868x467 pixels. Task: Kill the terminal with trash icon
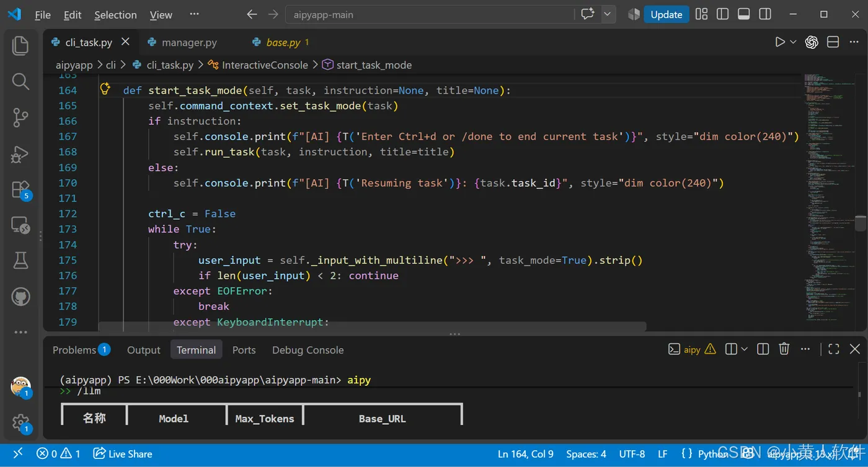[x=784, y=349]
